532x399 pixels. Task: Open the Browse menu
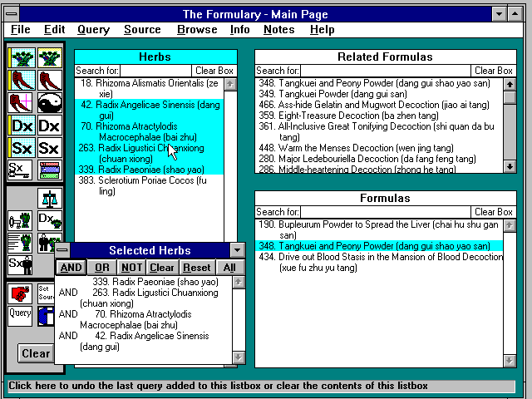pos(197,30)
